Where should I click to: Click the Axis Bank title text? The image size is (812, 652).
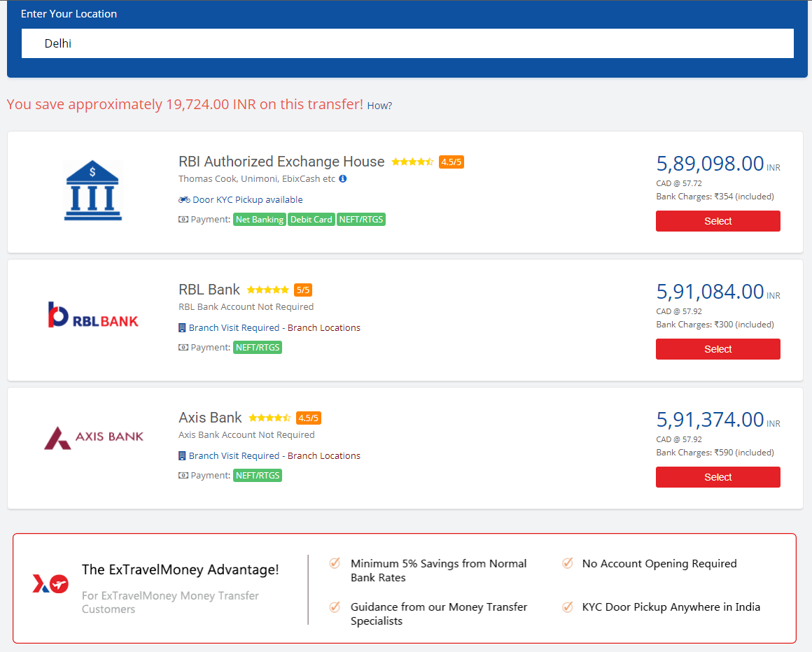(x=210, y=418)
